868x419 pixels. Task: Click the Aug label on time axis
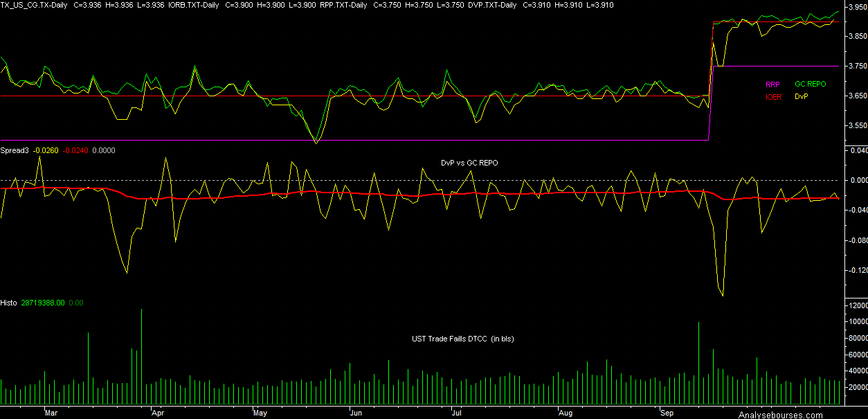pyautogui.click(x=565, y=413)
